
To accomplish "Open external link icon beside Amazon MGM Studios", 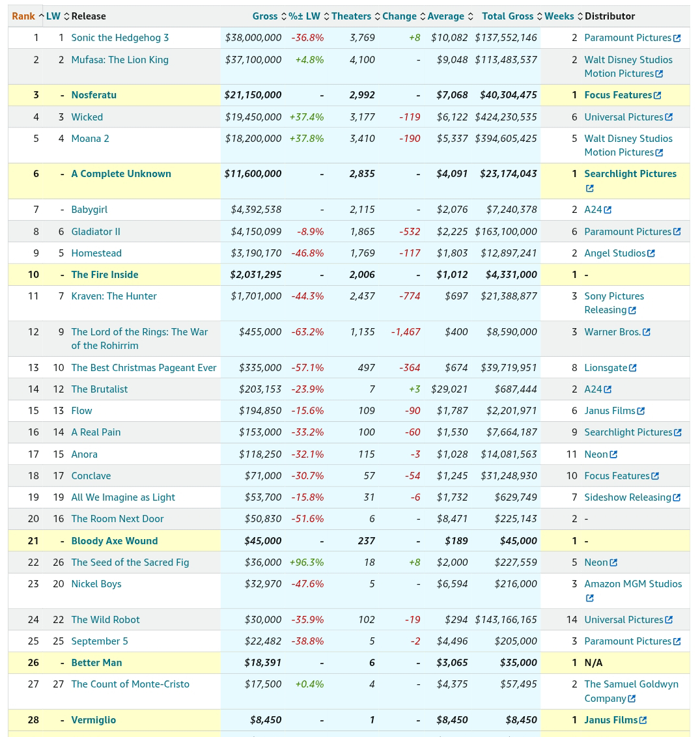I will [x=589, y=598].
